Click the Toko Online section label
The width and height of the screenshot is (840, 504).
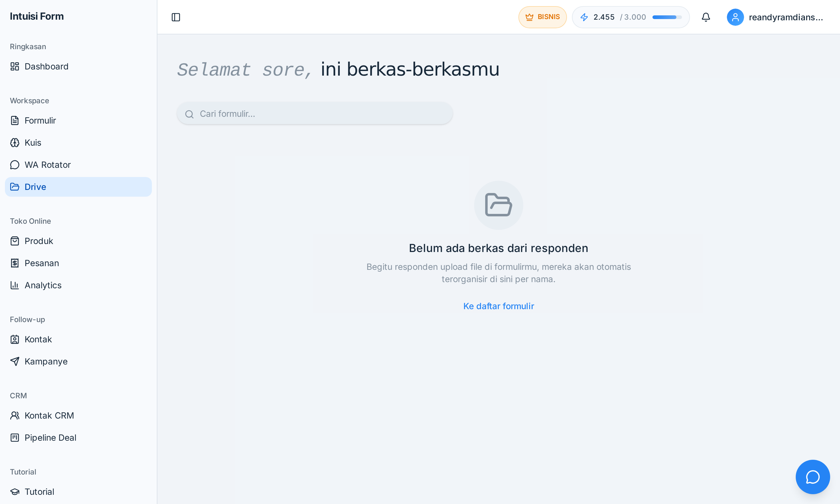click(x=30, y=221)
